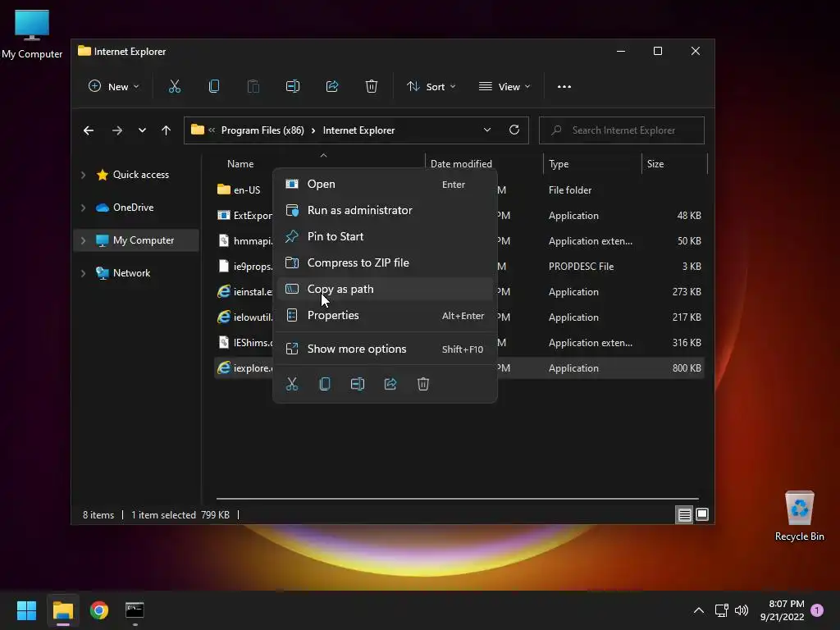
Task: Expand Network in the sidebar
Action: 83,273
